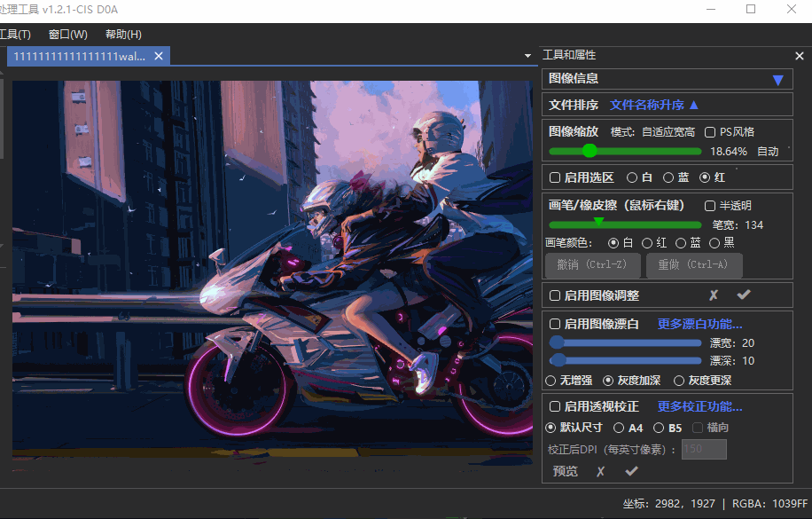Select the 红 selection color radio
Screen dimensions: 812x519
(x=704, y=177)
